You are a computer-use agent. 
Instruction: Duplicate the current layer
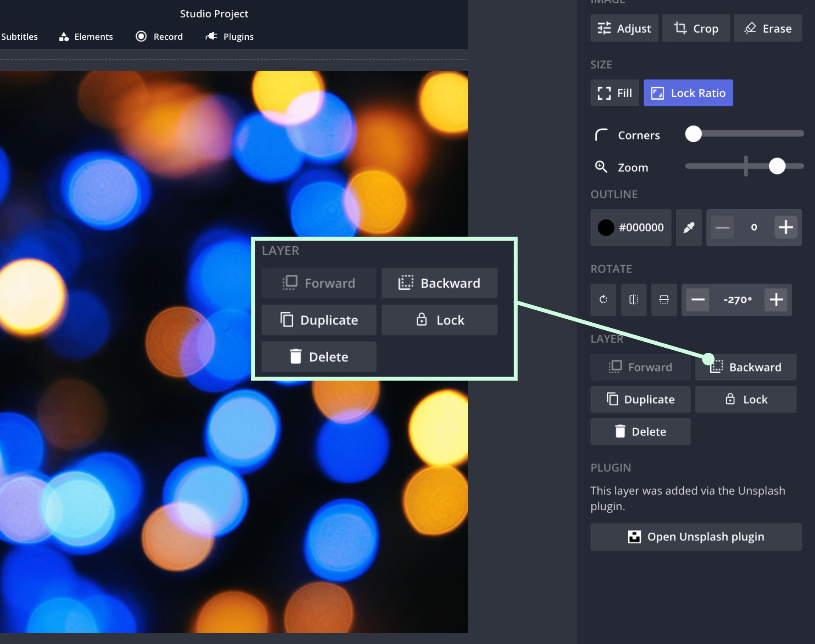point(640,399)
